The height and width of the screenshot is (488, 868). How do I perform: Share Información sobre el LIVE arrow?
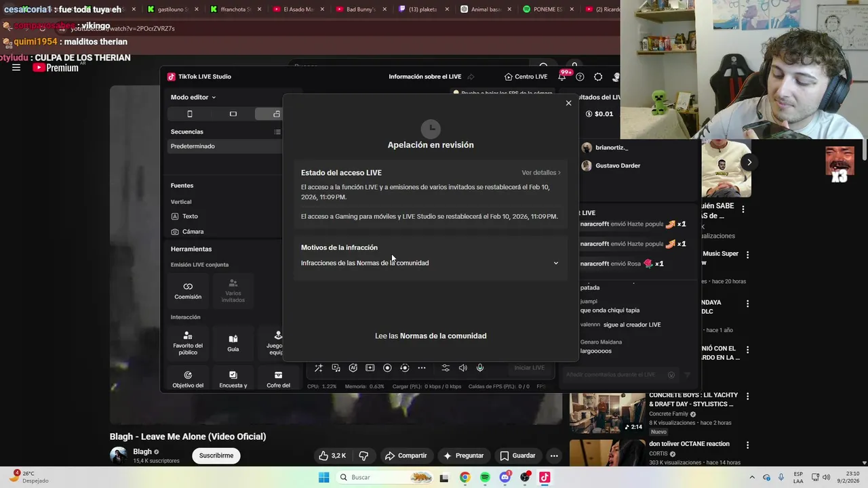pos(471,77)
